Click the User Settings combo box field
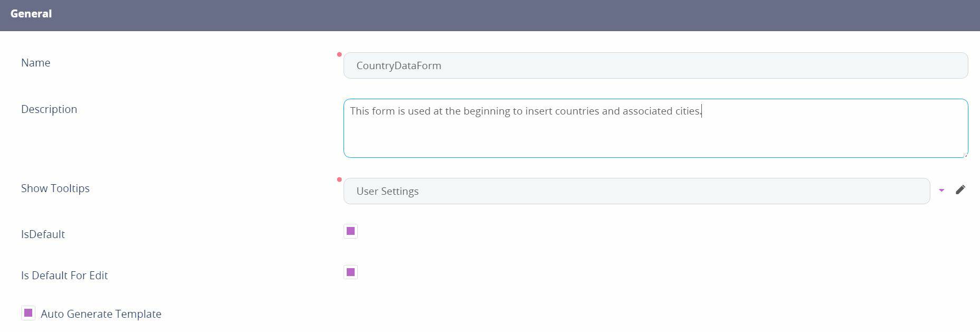980x332 pixels. [x=636, y=191]
